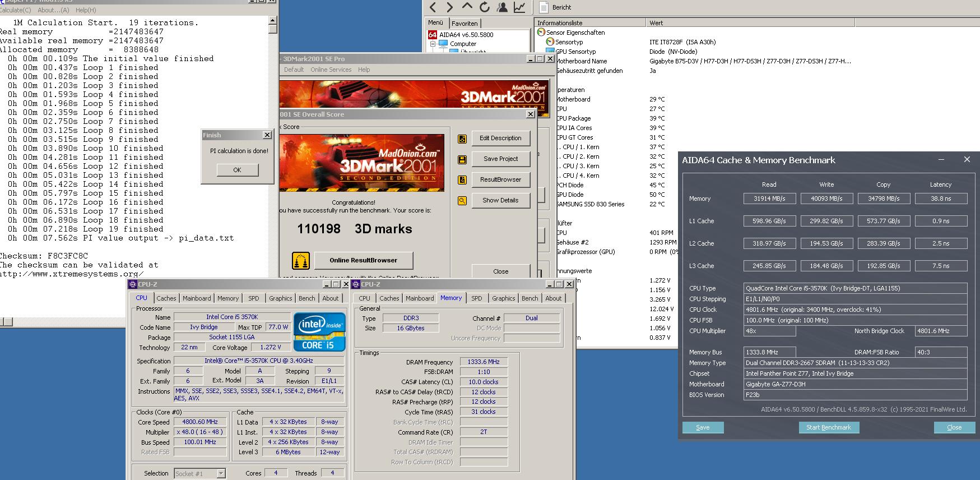Viewport: 980px width, 480px height.
Task: Click the L3 Cache Copy value 192.85 GB/s
Action: [x=884, y=266]
